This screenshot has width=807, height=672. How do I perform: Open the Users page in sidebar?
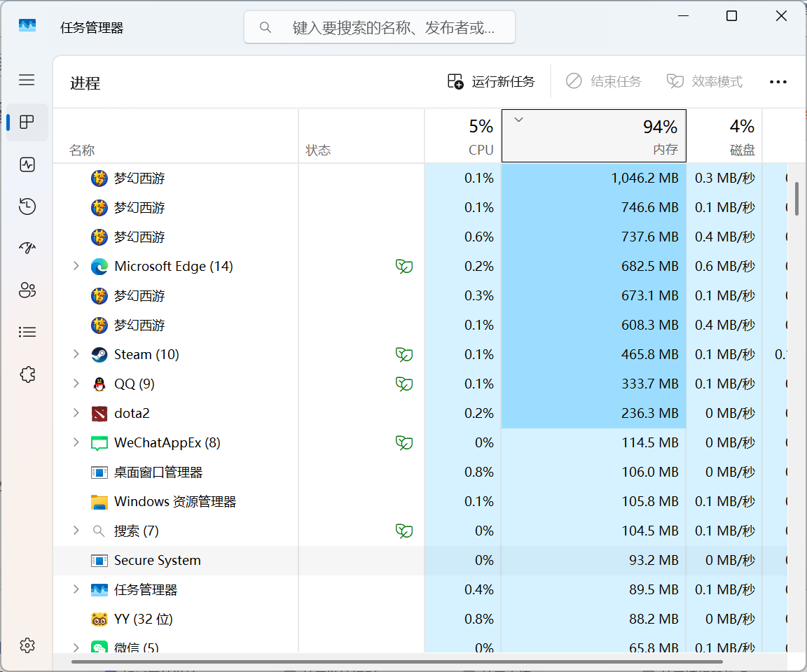pyautogui.click(x=27, y=290)
